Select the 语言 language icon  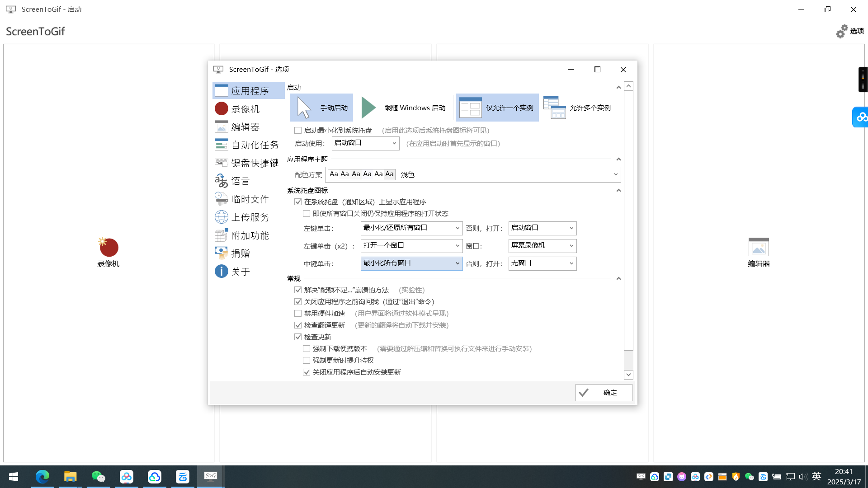tap(221, 181)
